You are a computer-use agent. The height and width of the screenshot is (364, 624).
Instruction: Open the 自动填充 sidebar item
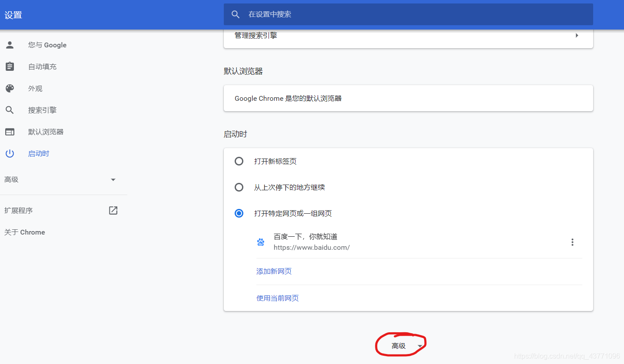click(x=42, y=66)
